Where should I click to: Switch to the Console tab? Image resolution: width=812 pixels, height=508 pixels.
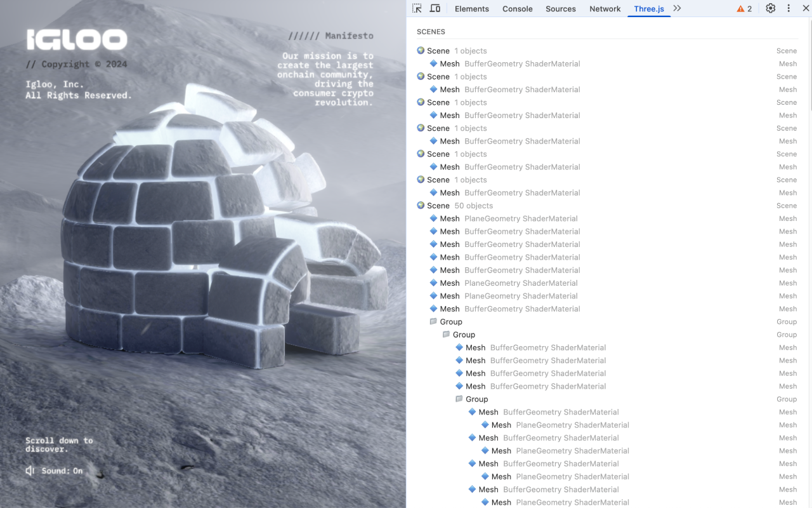[517, 8]
